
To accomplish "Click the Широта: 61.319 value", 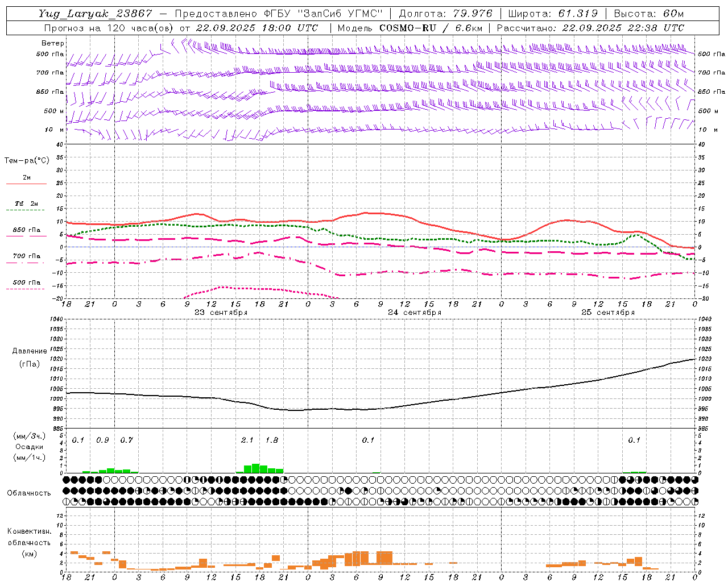I will pos(553,14).
